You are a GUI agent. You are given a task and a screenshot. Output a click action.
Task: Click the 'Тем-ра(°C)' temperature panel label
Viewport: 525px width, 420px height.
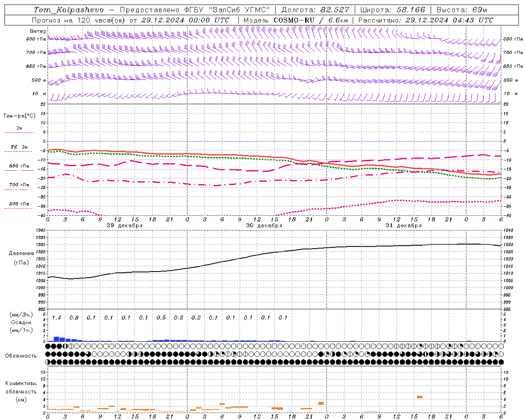tap(19, 116)
